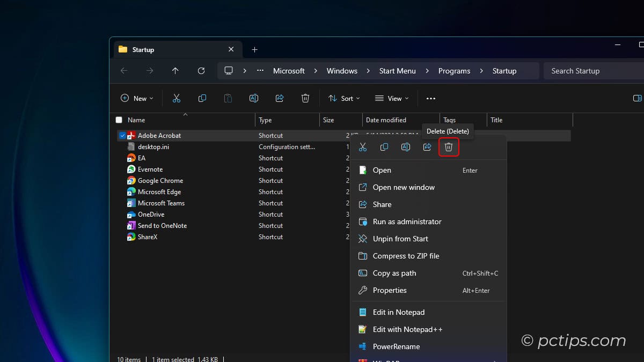Select Run as administrator from context menu
The image size is (644, 362).
(x=407, y=221)
